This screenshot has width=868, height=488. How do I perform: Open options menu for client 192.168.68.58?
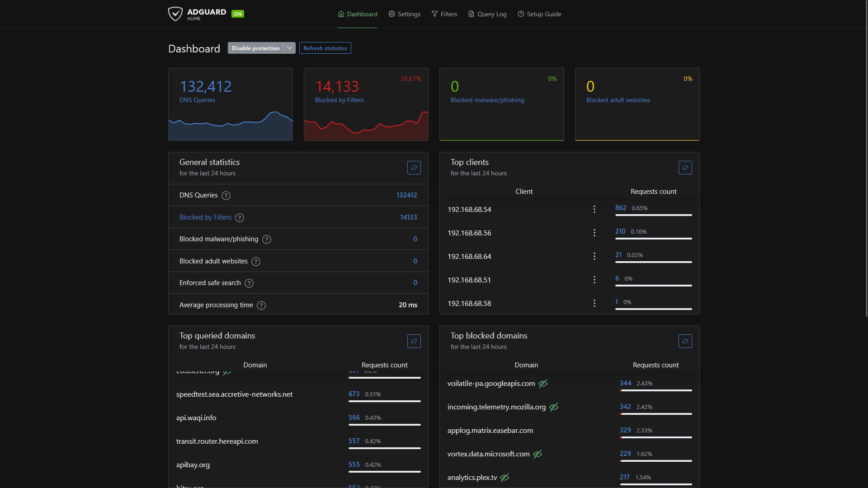594,303
